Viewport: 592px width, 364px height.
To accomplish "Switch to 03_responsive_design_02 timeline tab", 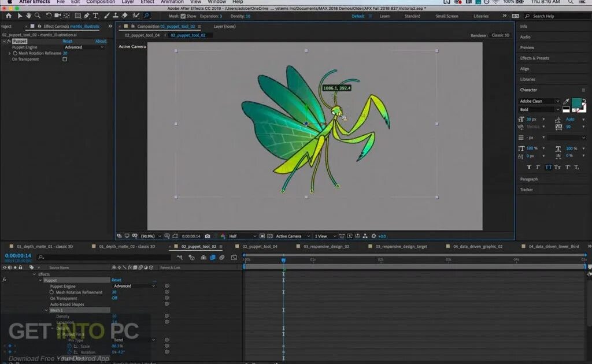I will tap(326, 246).
